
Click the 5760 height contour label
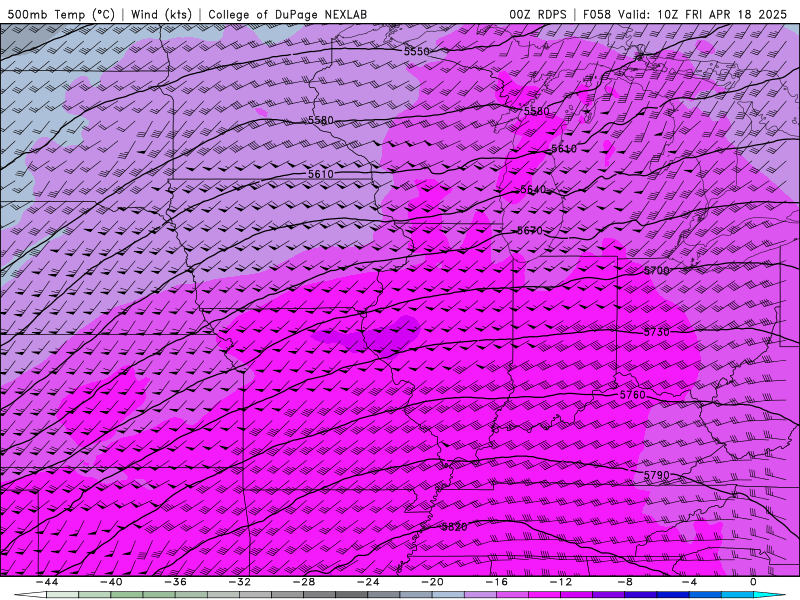click(633, 395)
